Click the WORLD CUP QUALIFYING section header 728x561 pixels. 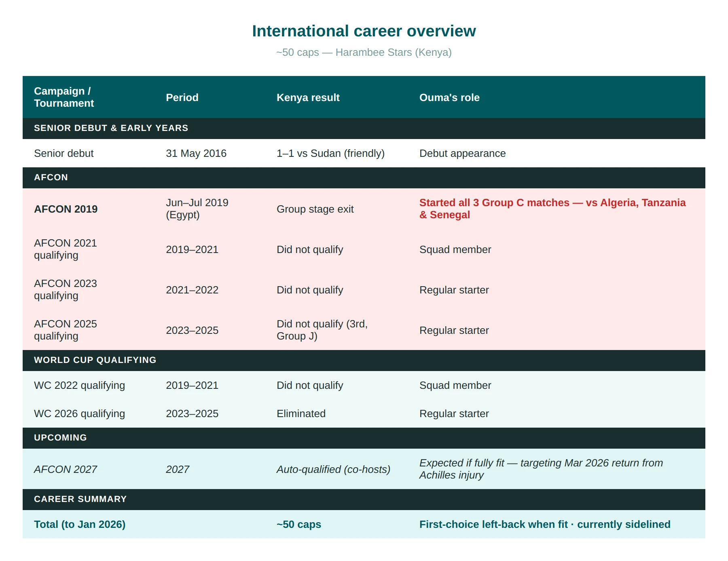(x=364, y=360)
